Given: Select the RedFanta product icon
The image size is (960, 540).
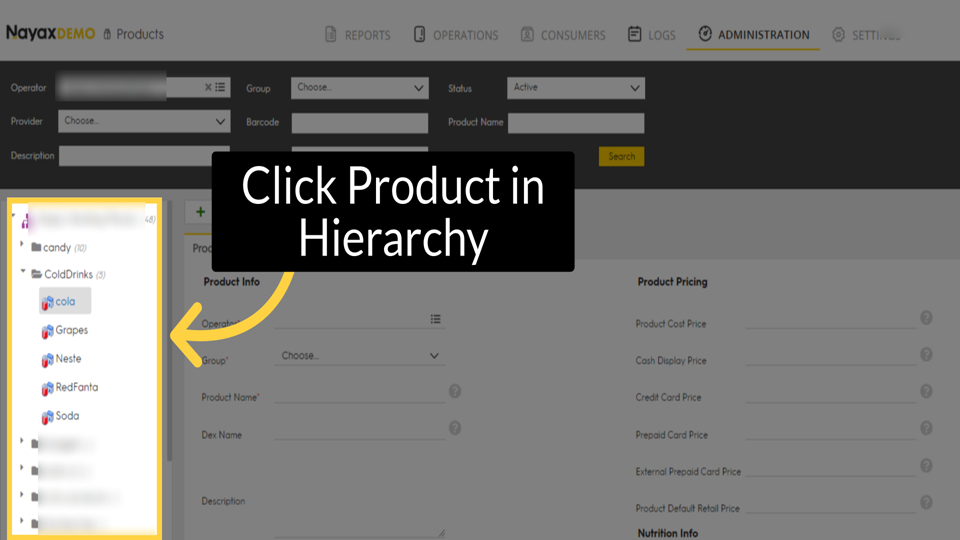Looking at the screenshot, I should (47, 388).
